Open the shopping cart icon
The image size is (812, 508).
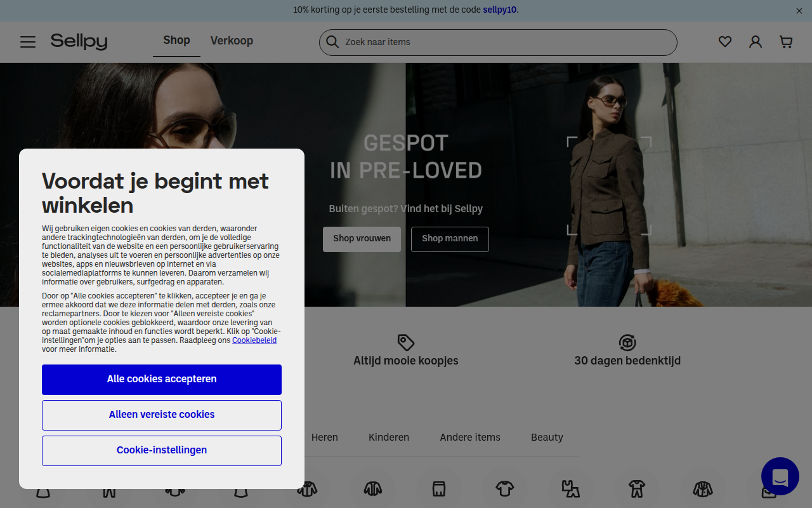click(x=786, y=42)
